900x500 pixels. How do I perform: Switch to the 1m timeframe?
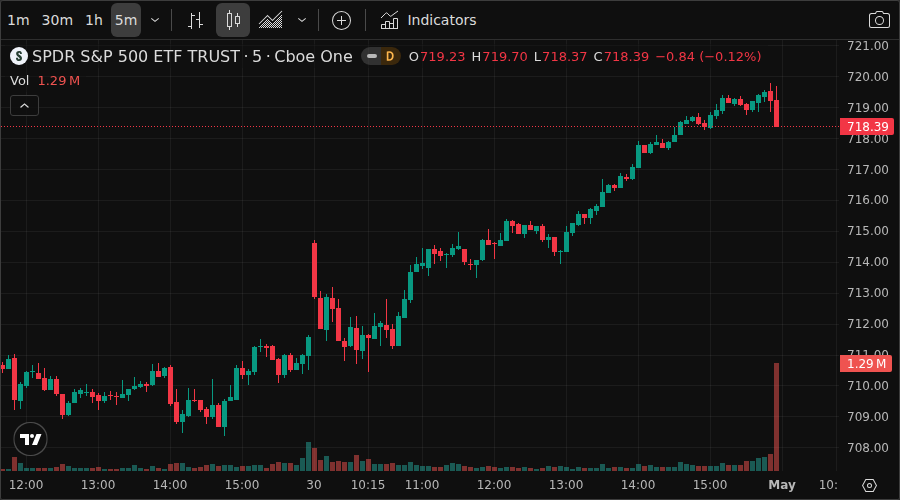[18, 20]
